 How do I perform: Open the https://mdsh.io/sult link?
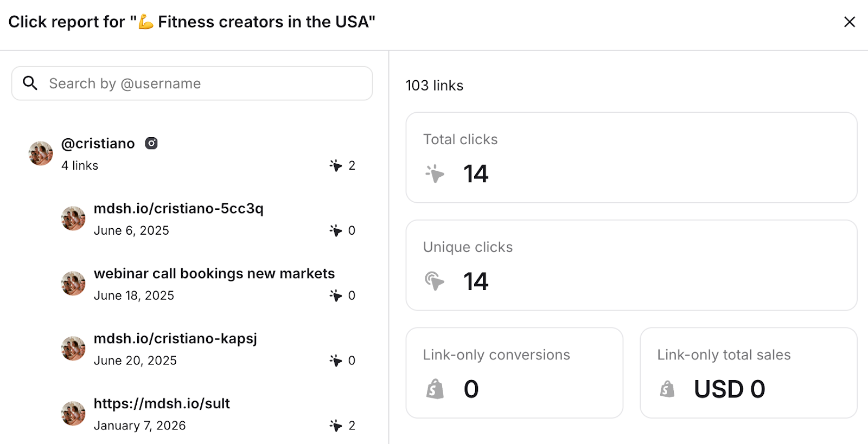click(162, 404)
